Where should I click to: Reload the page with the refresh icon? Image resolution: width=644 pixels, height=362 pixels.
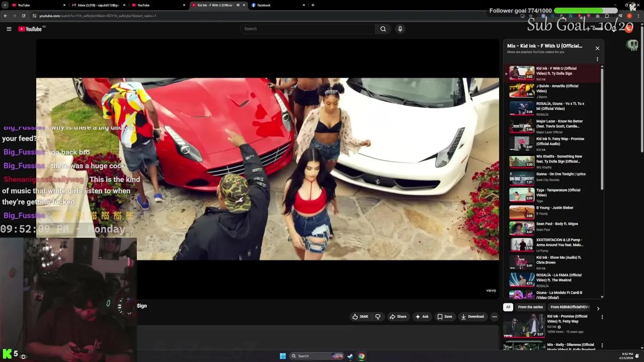pos(25,16)
